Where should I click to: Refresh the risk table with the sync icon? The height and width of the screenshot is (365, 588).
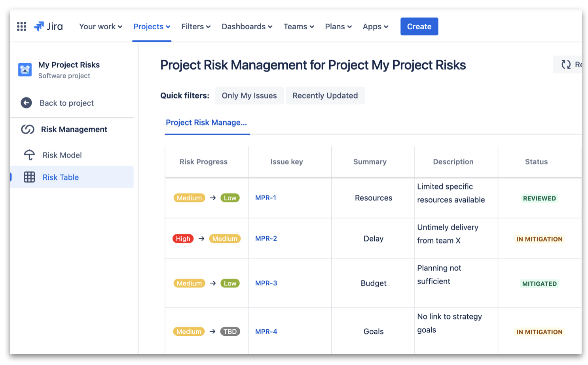pos(566,64)
